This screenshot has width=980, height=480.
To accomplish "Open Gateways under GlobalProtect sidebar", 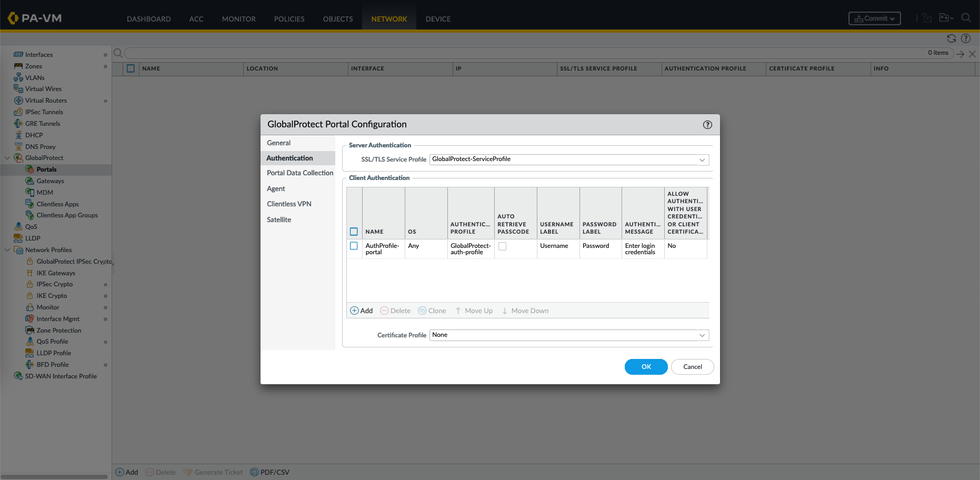I will (50, 181).
